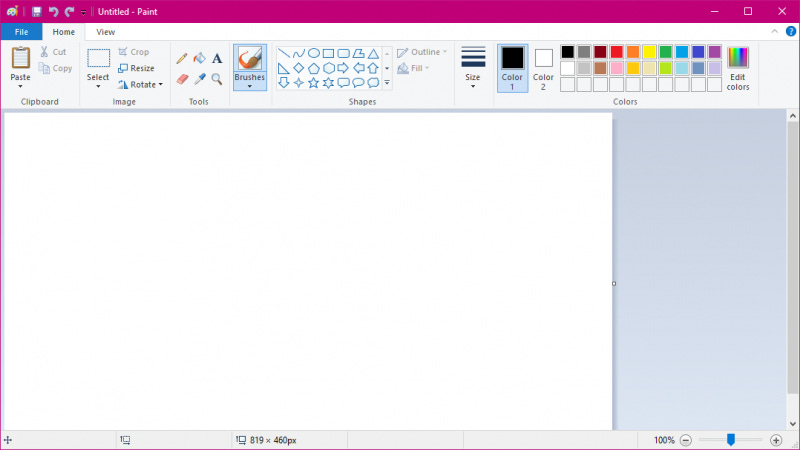Choose the Oval callout shape
Screen dimensions: 800x450
(358, 83)
